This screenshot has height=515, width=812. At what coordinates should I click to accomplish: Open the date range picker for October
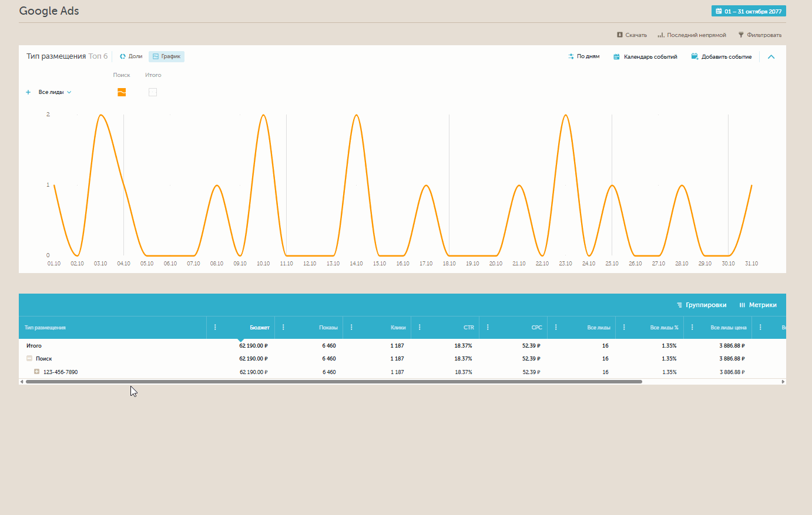(x=748, y=11)
